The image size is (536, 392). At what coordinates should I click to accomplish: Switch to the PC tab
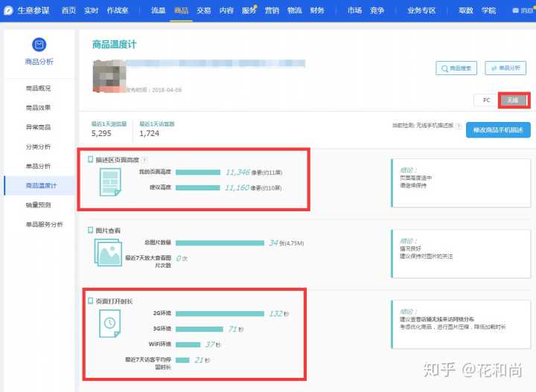pos(486,100)
